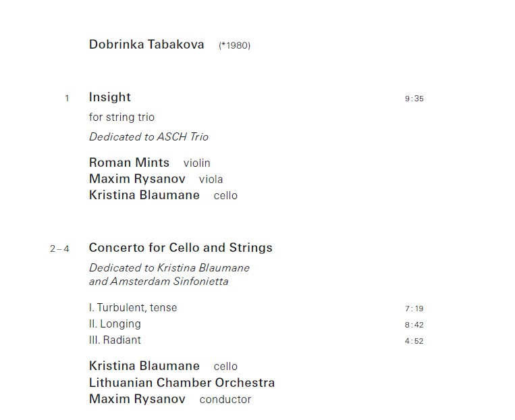Click Lithuanian Chamber Orchestra

click(182, 383)
